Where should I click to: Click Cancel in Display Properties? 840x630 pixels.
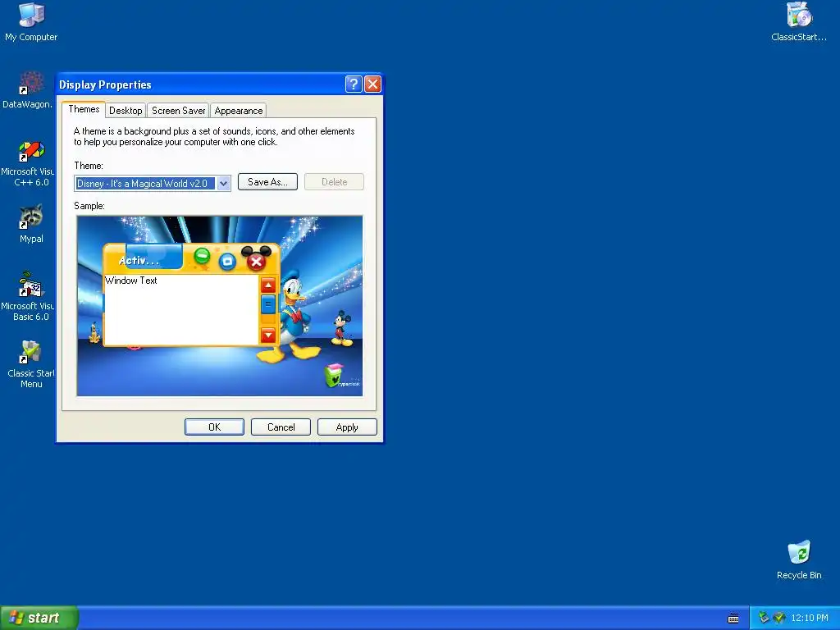pyautogui.click(x=281, y=427)
